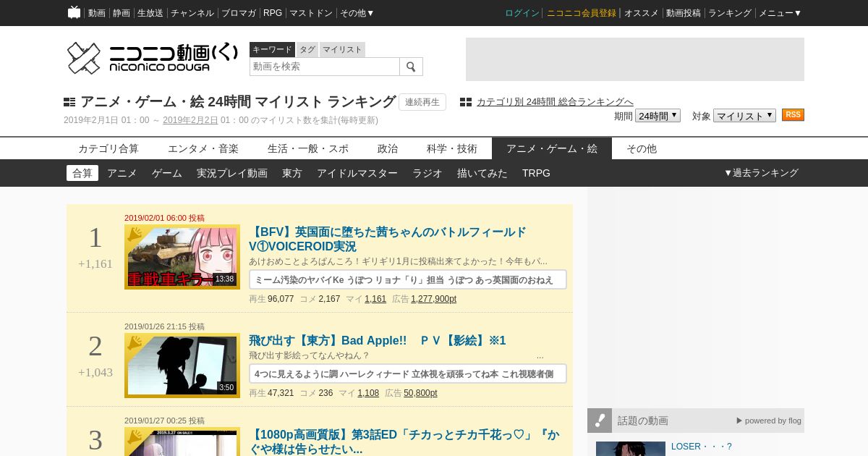Viewport: 868px width, 456px height.
Task: Select アニメ subcategory
Action: 122,173
